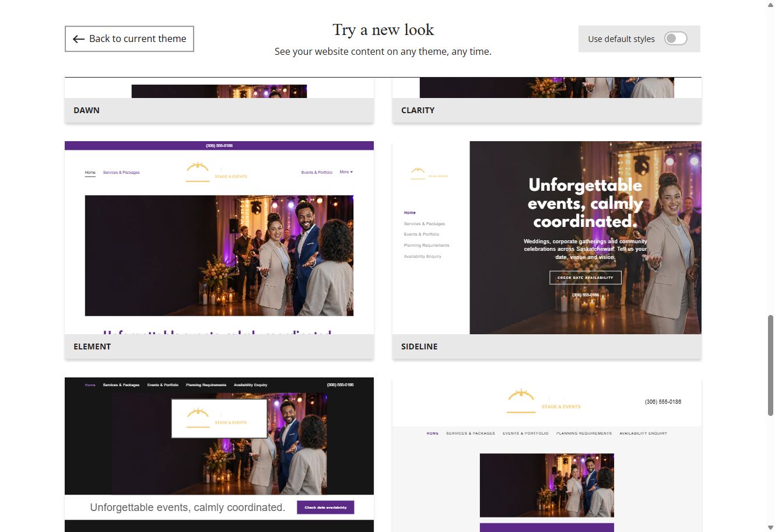Click AVAILABILITY ENQUIRY in bottom-right preview
This screenshot has width=775, height=532.
[x=643, y=433]
